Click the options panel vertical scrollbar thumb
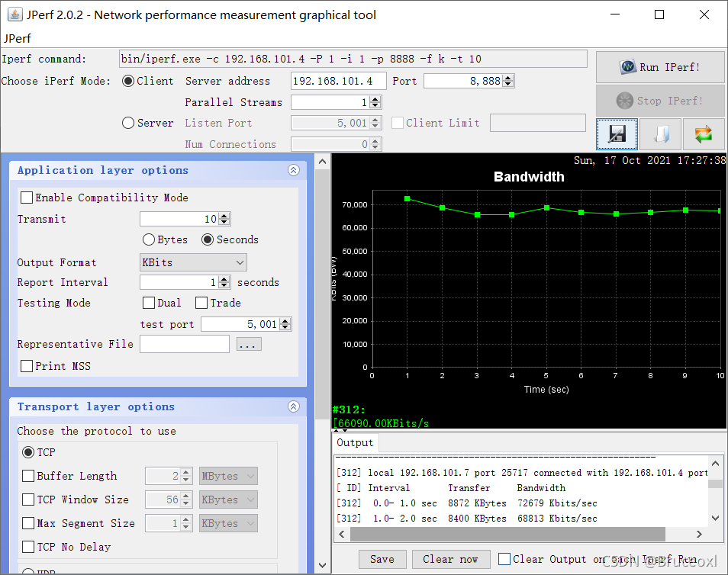 (322, 294)
